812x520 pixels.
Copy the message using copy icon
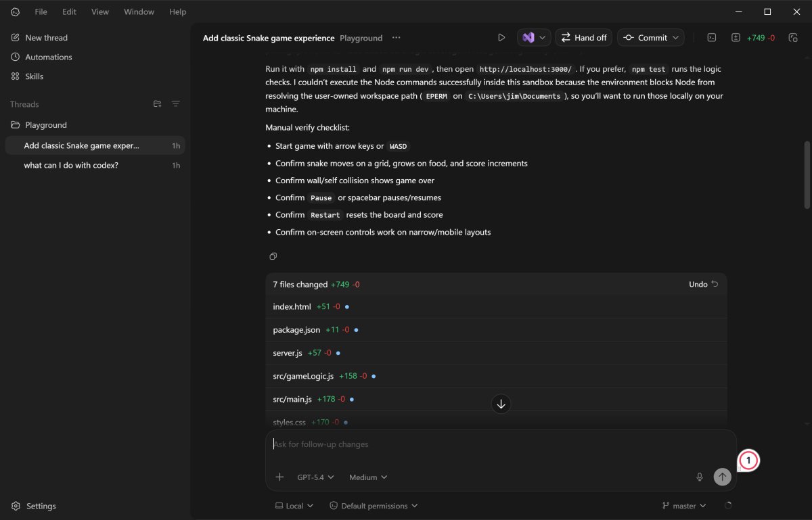click(273, 256)
